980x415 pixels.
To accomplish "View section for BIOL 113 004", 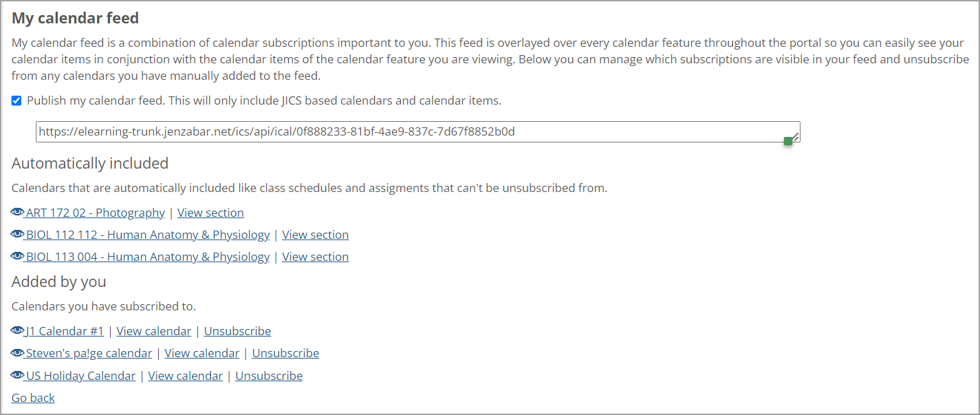I will [315, 257].
